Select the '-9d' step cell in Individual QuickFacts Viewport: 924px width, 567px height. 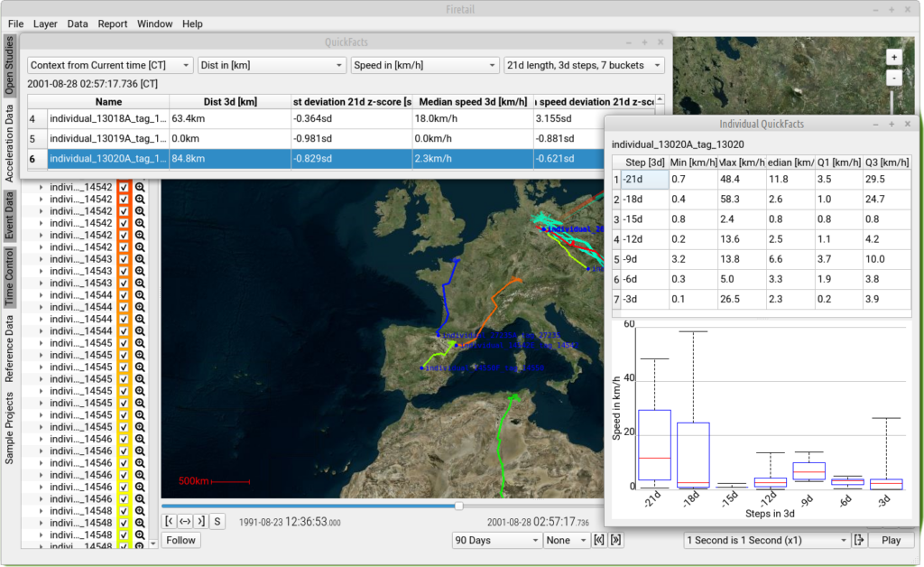pos(645,259)
